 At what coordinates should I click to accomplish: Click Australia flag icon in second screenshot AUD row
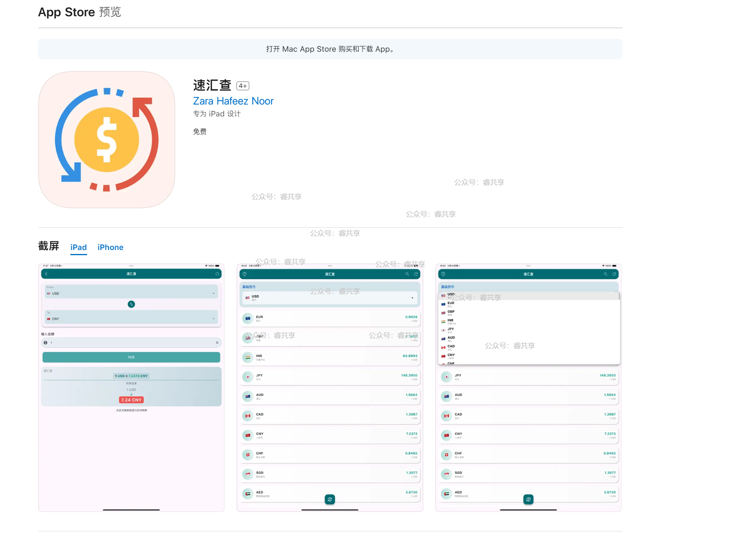click(x=248, y=396)
